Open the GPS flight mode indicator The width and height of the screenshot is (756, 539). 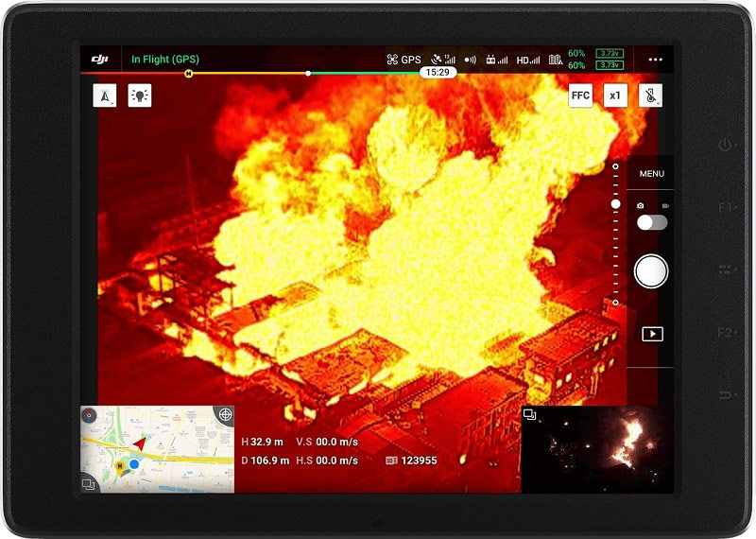coord(404,60)
